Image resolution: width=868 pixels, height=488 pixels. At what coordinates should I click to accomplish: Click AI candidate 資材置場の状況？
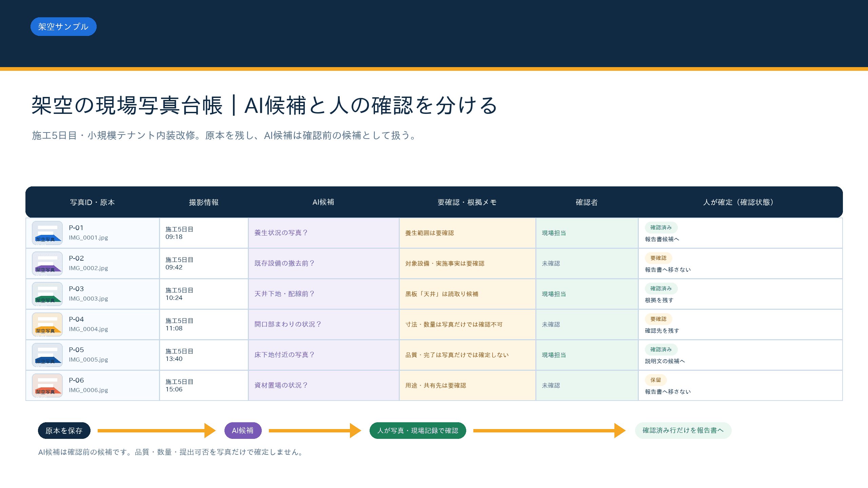281,385
